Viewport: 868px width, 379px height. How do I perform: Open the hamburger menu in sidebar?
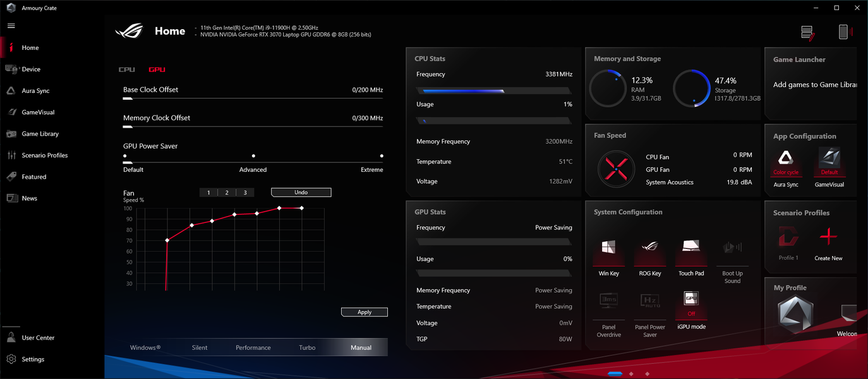[11, 26]
